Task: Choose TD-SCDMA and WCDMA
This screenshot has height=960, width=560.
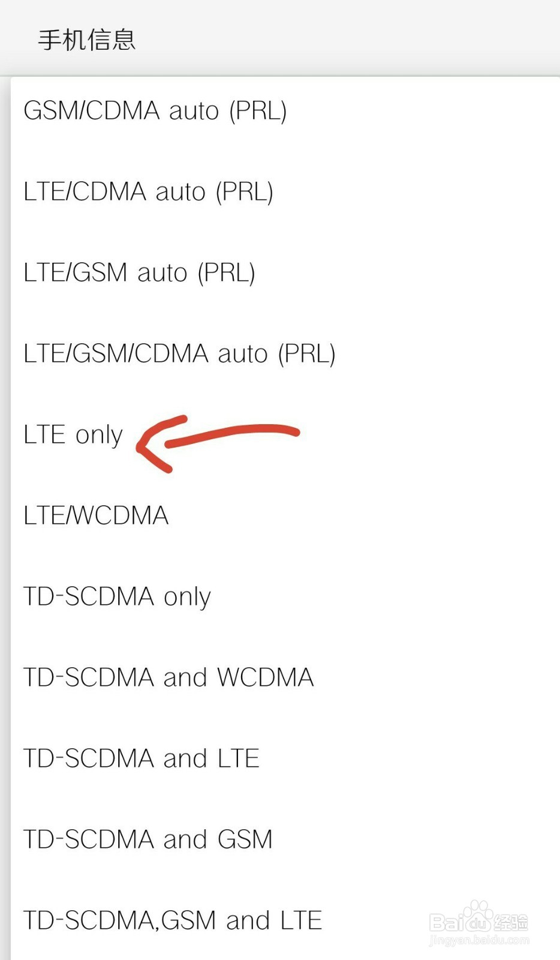Action: [x=168, y=678]
